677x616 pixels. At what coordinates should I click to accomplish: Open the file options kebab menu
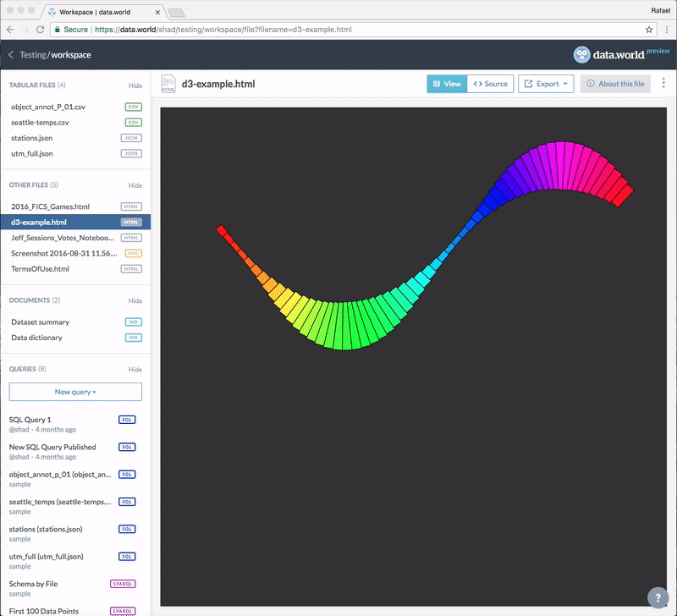tap(663, 83)
